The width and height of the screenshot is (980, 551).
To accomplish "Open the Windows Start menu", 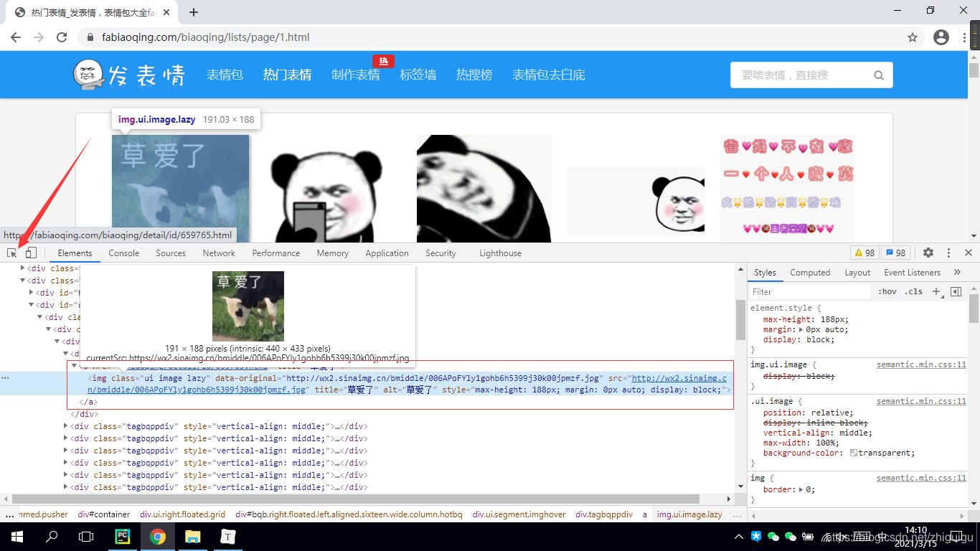I will click(x=16, y=537).
